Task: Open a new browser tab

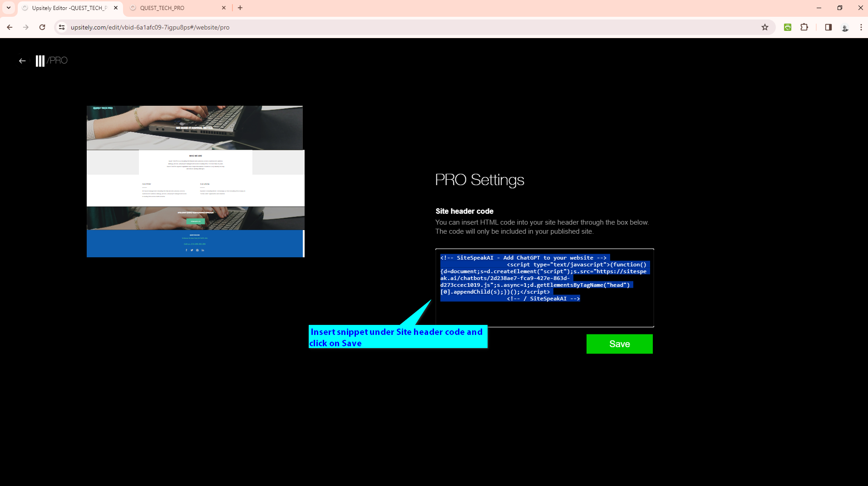Action: 240,8
